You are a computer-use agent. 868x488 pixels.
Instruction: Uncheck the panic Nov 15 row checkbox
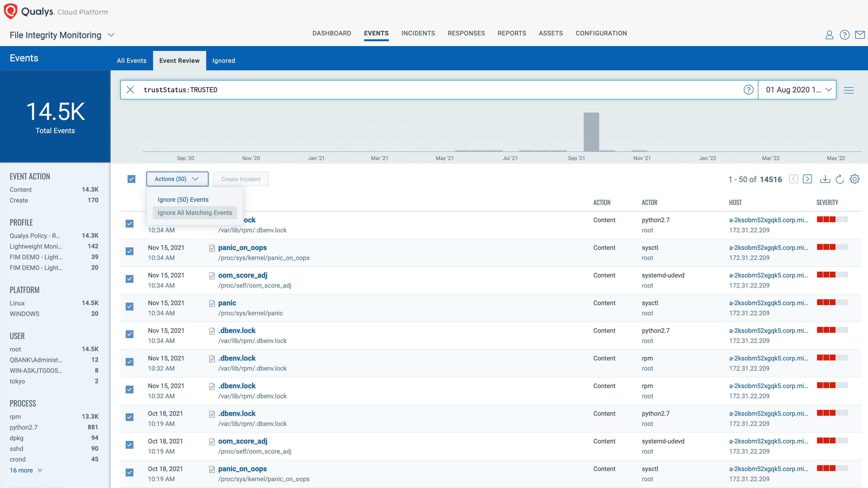click(x=129, y=307)
